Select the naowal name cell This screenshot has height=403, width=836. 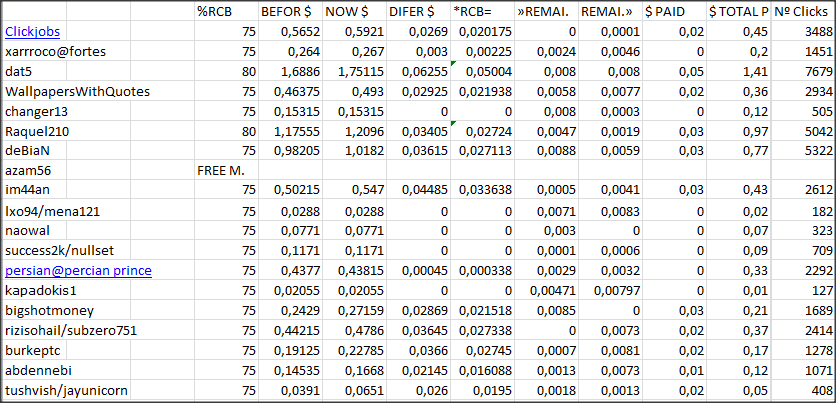tap(34, 231)
